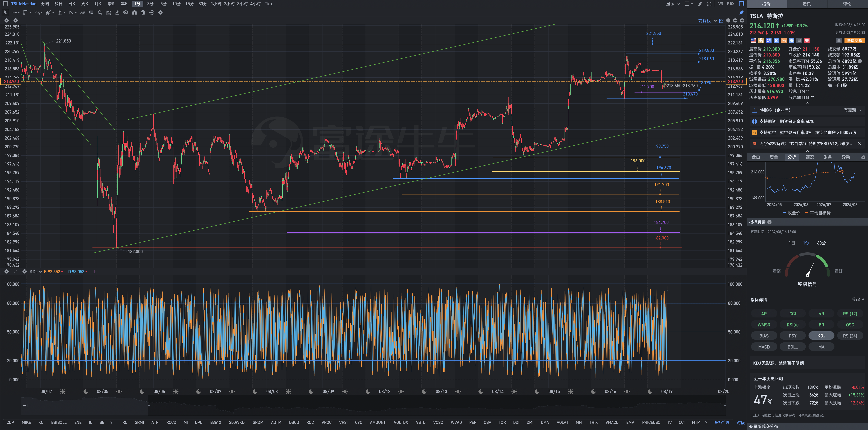This screenshot has width=868, height=430.
Task: Delete drawings with trash icon
Action: coord(143,12)
